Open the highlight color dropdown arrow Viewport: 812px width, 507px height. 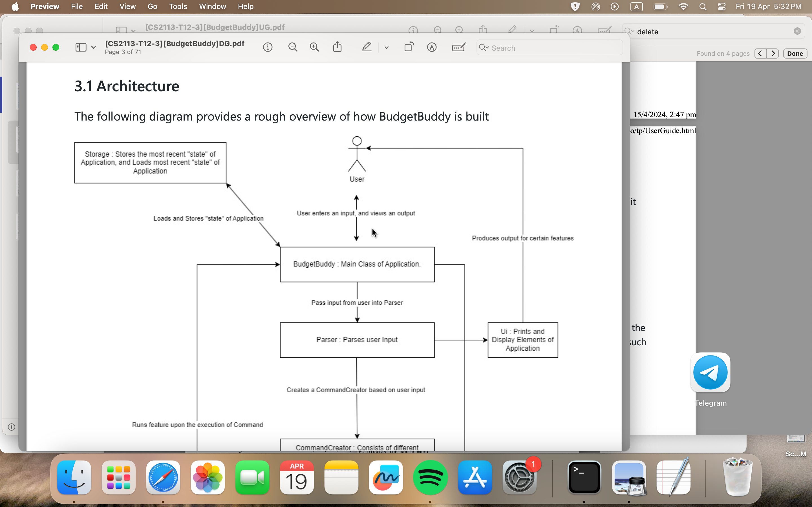point(386,48)
